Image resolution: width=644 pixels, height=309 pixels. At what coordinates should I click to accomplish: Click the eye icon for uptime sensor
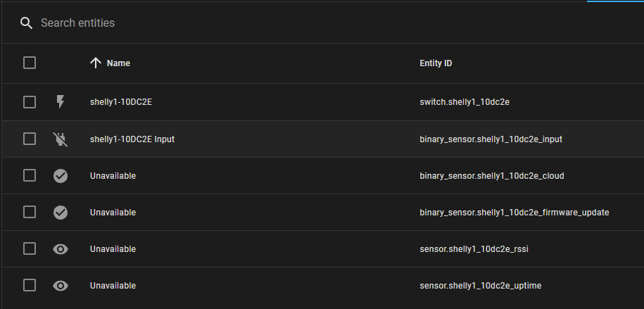click(x=61, y=285)
